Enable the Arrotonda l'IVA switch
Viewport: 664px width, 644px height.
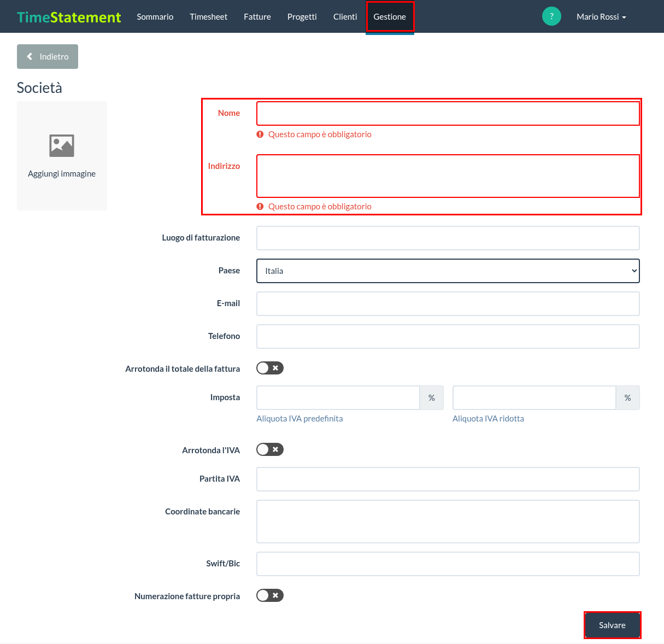pos(270,449)
